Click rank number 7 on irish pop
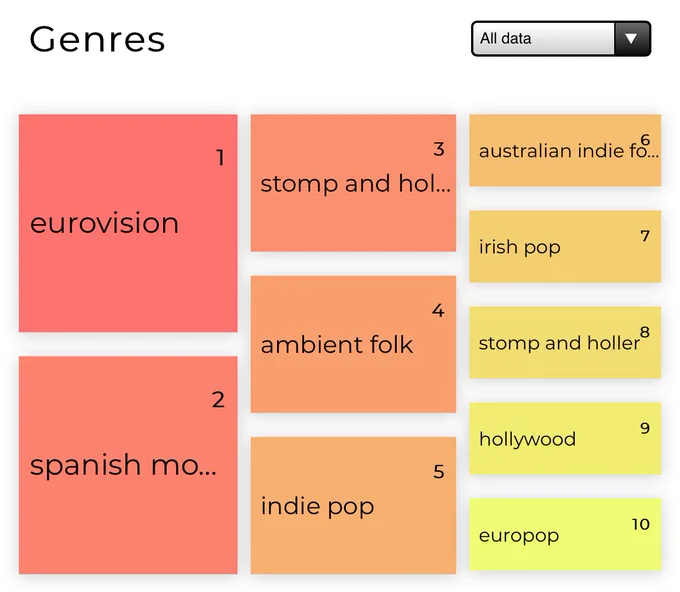 click(x=645, y=236)
